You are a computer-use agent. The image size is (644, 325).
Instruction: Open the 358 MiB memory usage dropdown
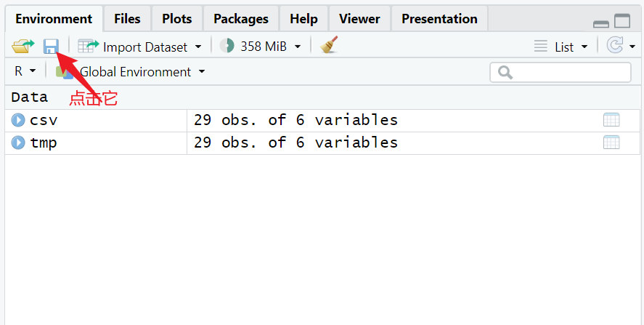pos(261,47)
